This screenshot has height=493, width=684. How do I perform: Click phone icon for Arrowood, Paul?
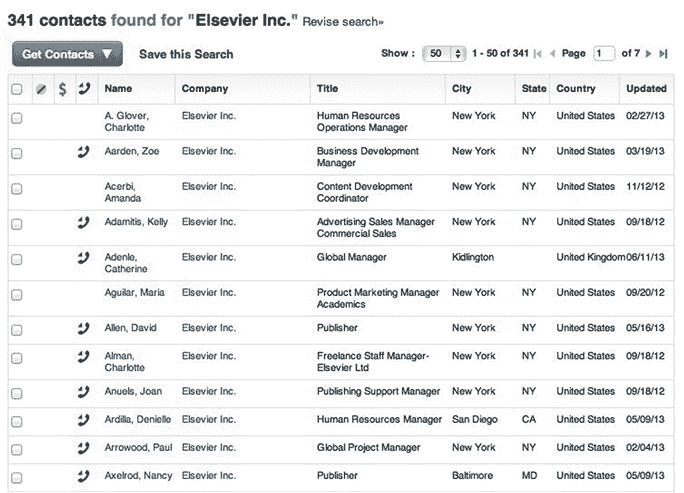click(x=83, y=448)
